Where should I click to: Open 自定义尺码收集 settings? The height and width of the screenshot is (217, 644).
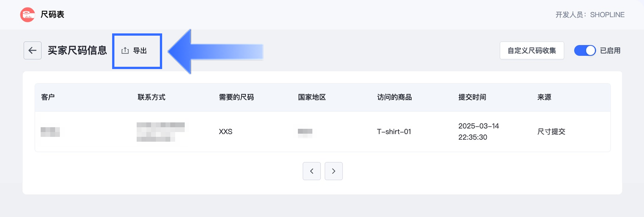tap(531, 50)
